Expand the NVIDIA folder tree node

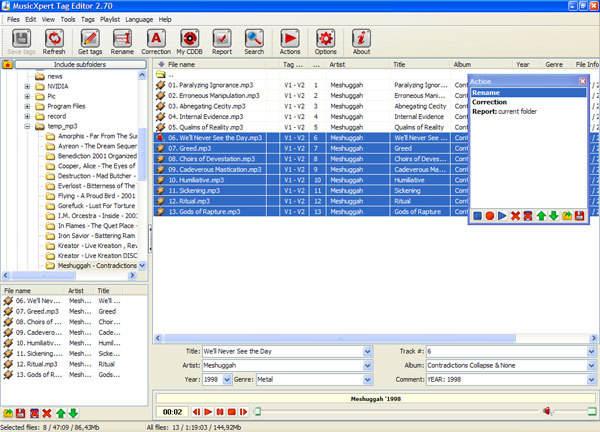point(27,86)
